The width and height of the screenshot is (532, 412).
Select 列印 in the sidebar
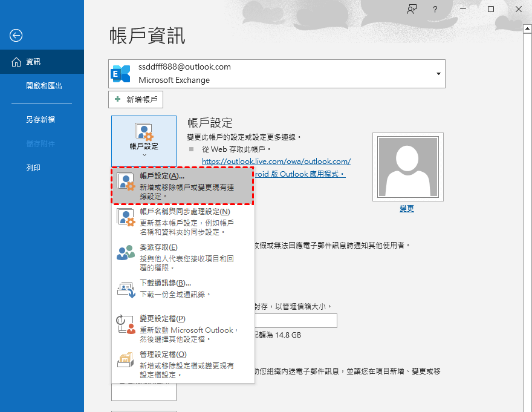[x=33, y=168]
